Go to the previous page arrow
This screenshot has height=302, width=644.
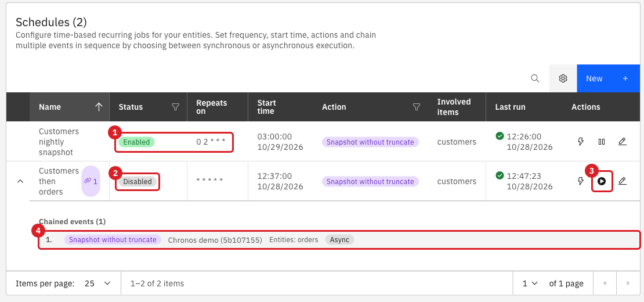[604, 283]
